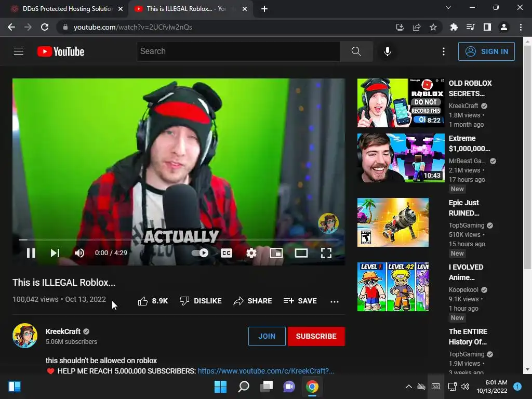Viewport: 532px width, 399px height.
Task: Open Top5Gaming channel under Epic Just RUINED
Action: point(467,225)
